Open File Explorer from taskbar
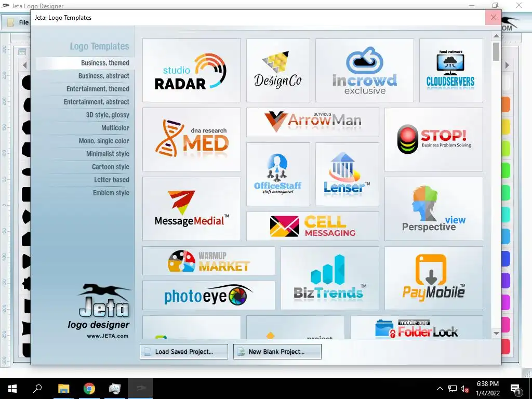Viewport: 532px width, 399px height. [x=63, y=389]
